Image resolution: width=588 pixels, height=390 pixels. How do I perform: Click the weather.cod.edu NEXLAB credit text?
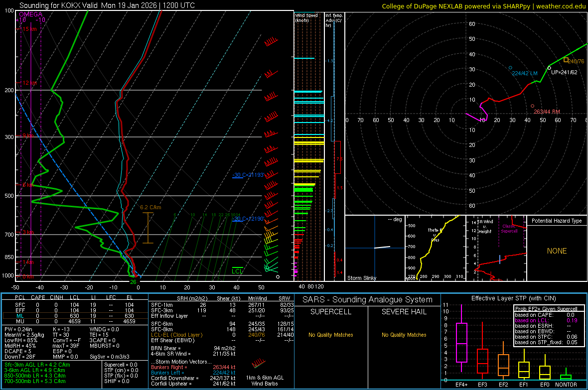(483, 6)
